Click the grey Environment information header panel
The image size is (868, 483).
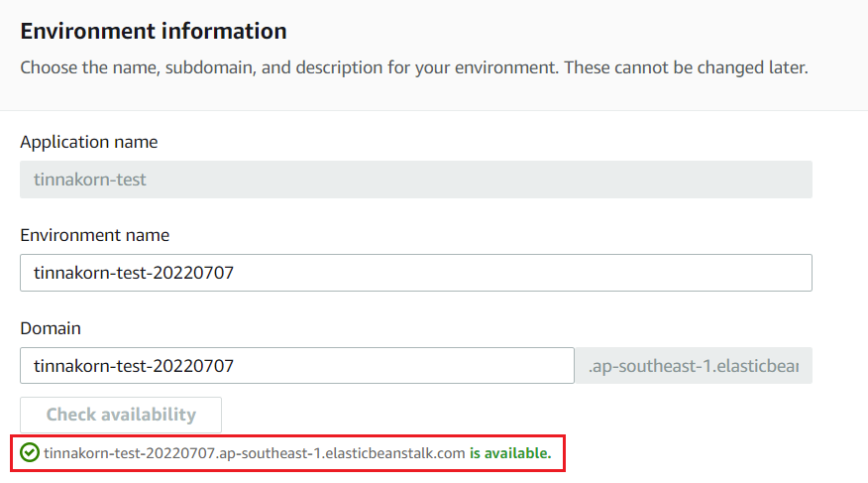(x=434, y=56)
